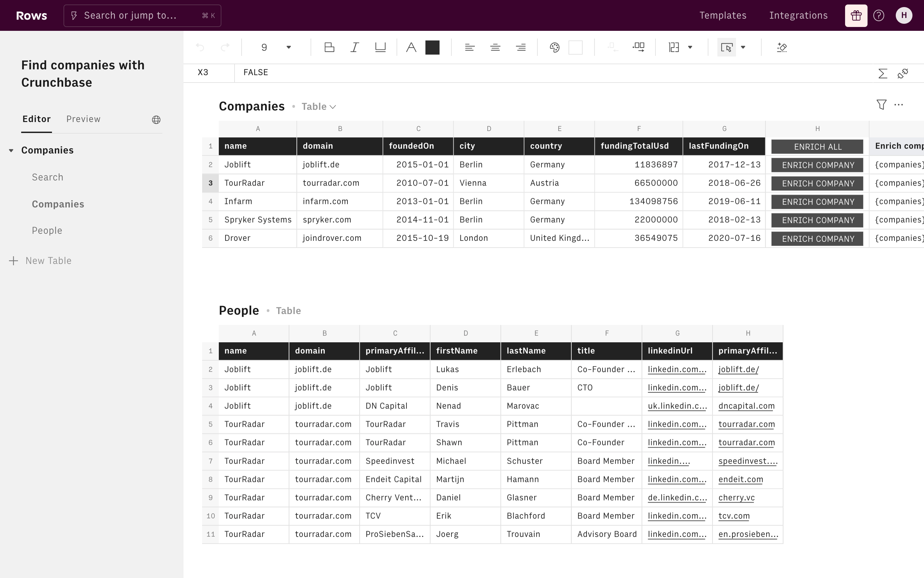924x578 pixels.
Task: Align text right
Action: (521, 48)
